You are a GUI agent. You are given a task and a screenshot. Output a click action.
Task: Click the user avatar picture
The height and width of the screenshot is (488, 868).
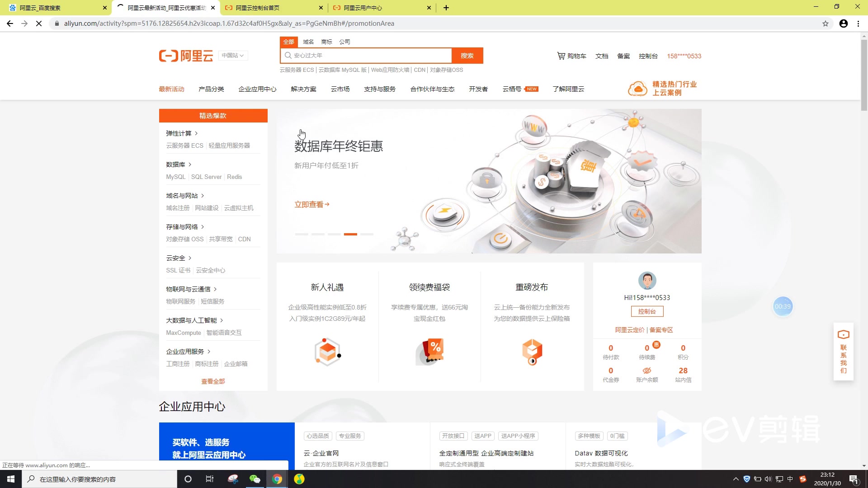tap(647, 281)
